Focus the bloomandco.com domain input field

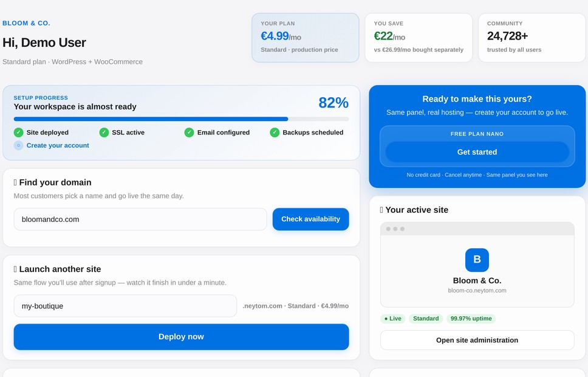140,220
